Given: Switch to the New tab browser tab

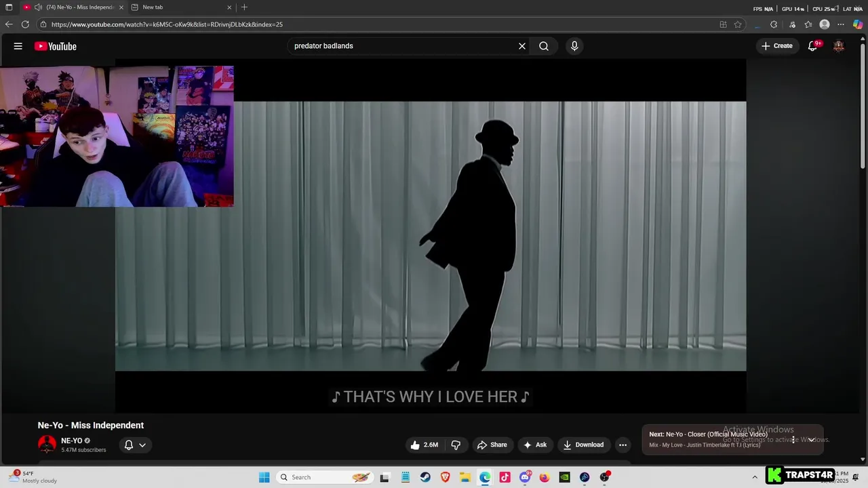Looking at the screenshot, I should [182, 7].
